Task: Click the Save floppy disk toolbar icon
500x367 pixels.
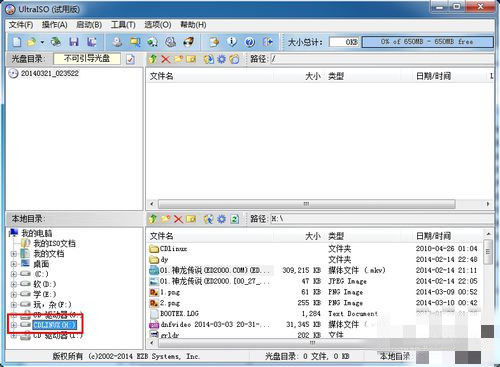Action: pyautogui.click(x=74, y=42)
